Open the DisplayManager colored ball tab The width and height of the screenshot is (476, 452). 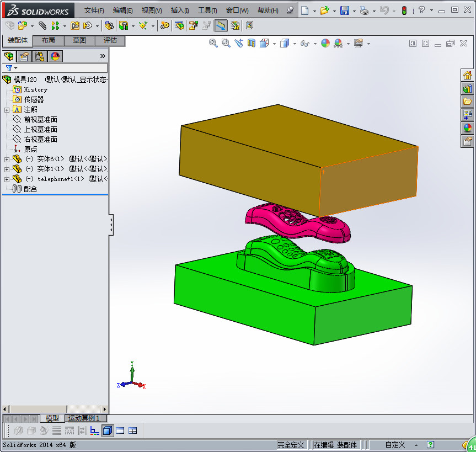point(54,56)
